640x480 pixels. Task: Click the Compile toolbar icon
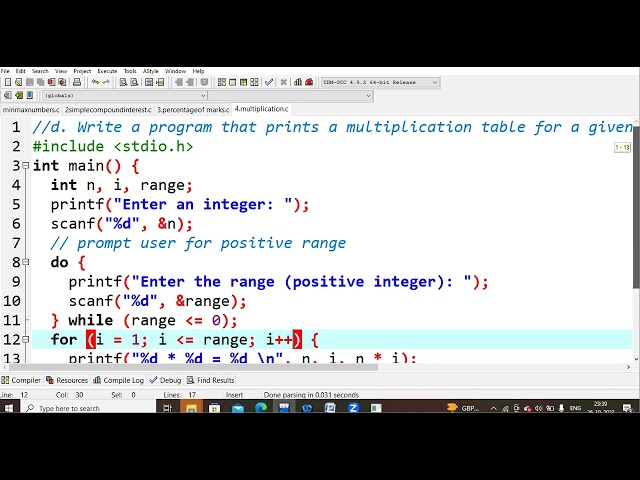coord(222,82)
